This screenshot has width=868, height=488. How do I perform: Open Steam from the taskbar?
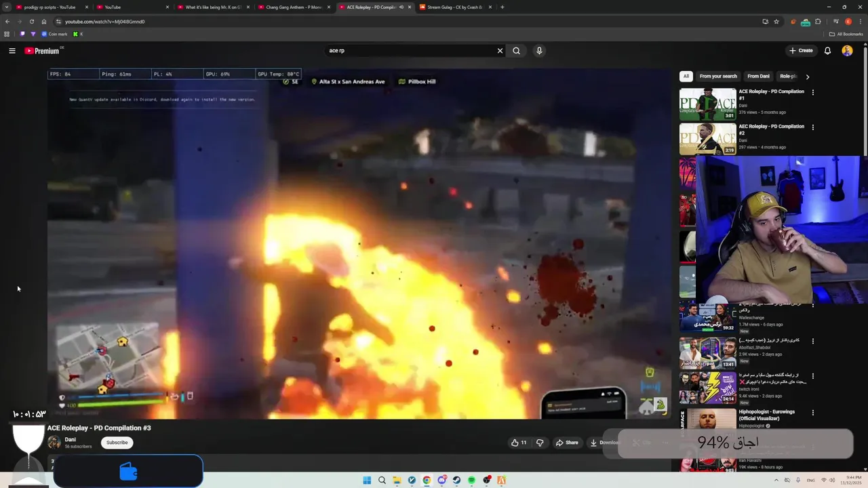pos(456,481)
